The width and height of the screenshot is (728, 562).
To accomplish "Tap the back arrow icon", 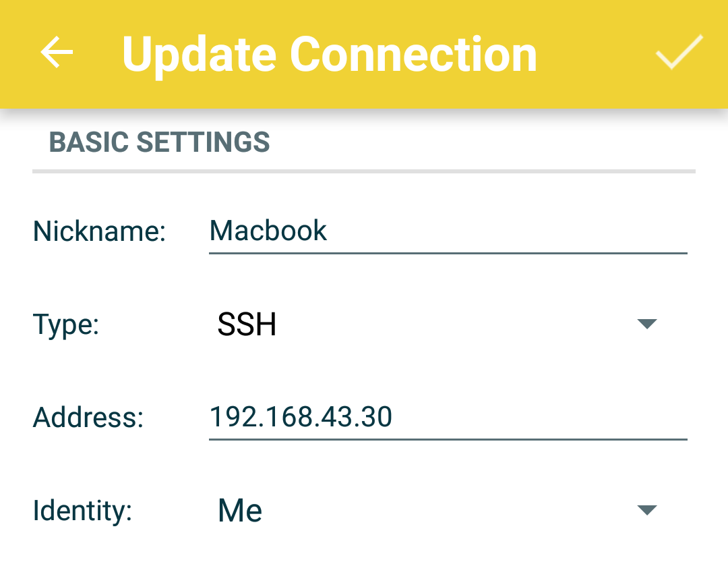I will (57, 53).
